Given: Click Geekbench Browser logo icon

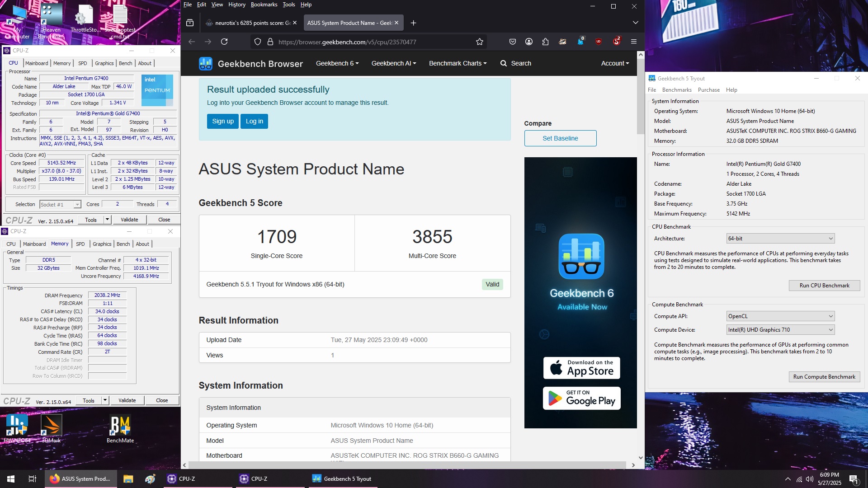Looking at the screenshot, I should (x=206, y=64).
